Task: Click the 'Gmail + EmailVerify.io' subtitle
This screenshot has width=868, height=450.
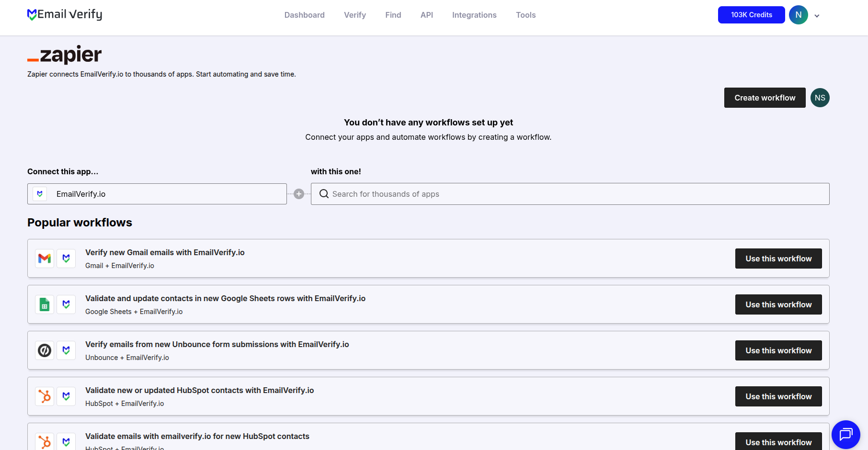Action: point(120,266)
